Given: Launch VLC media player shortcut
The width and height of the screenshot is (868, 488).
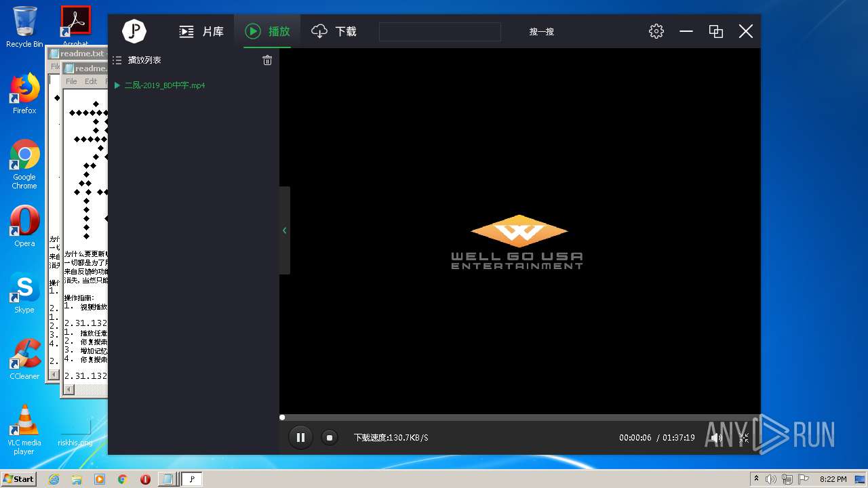Looking at the screenshot, I should tap(24, 430).
